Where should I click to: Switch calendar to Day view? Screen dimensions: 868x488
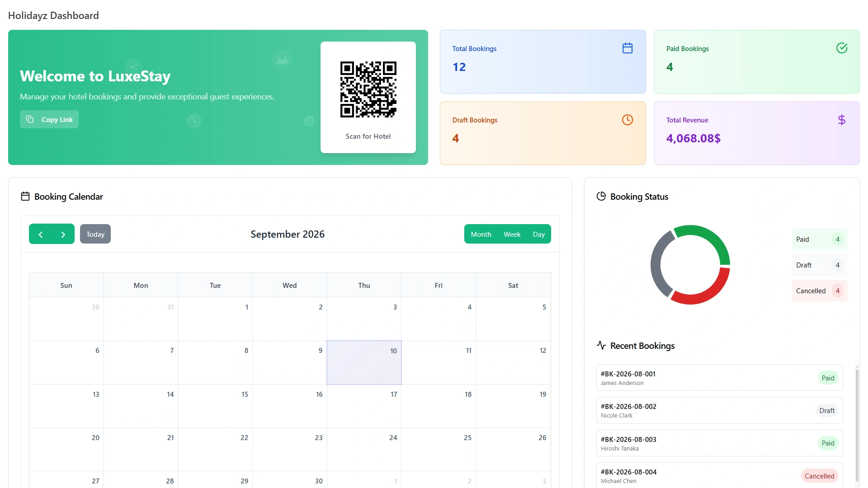pos(539,234)
